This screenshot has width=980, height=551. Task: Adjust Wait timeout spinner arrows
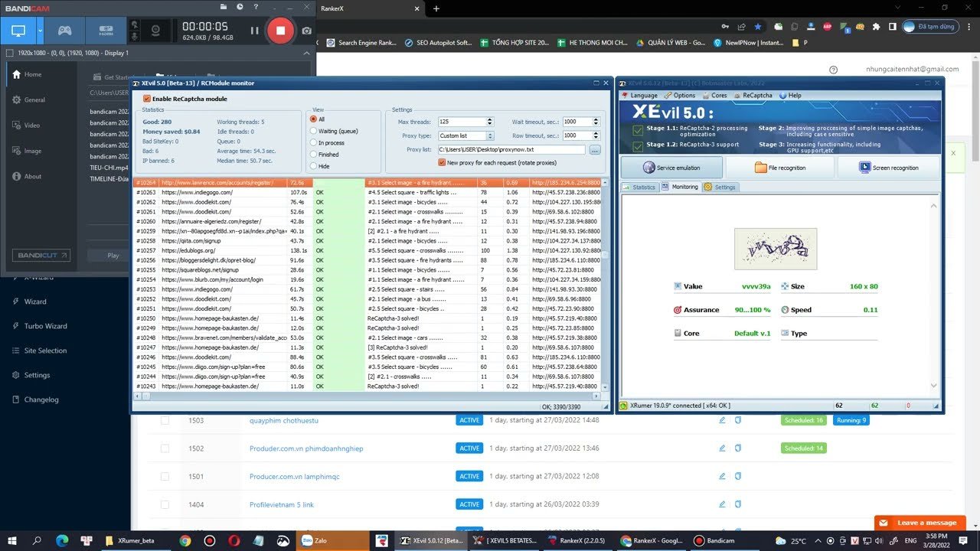594,122
